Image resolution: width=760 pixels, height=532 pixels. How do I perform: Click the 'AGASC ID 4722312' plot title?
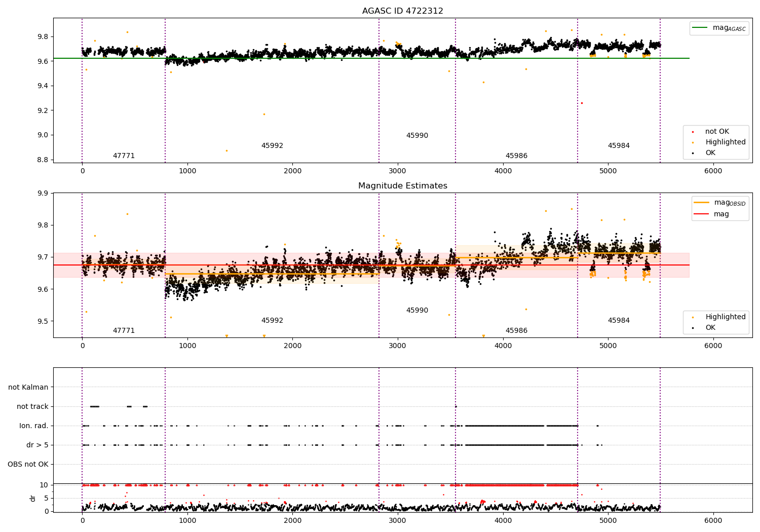[x=402, y=11]
